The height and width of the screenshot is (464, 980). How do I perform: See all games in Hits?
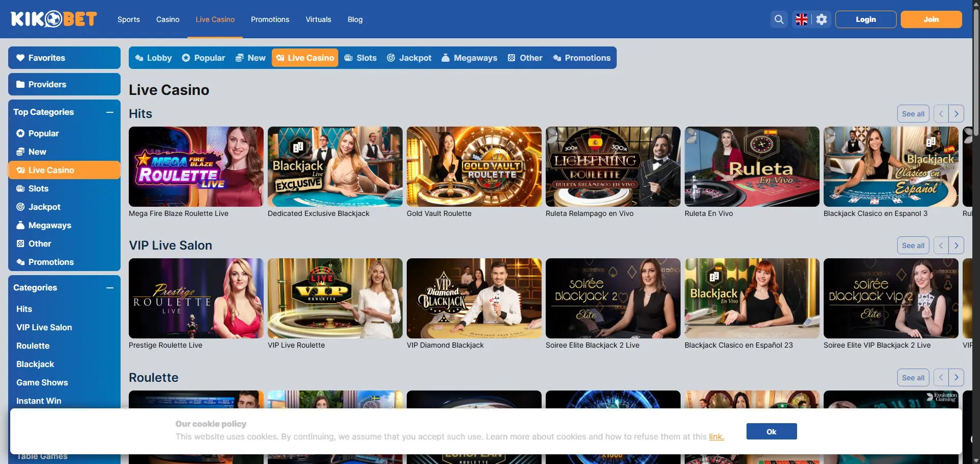[913, 114]
